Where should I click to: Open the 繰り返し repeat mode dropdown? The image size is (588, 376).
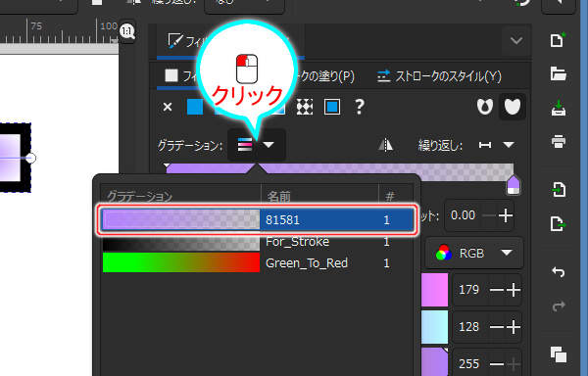tap(497, 145)
